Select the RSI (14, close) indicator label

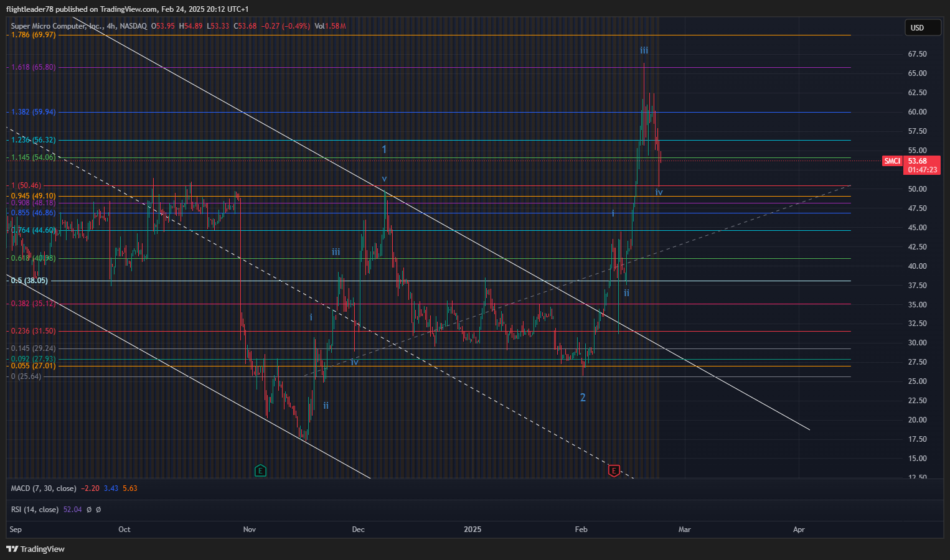[35, 510]
